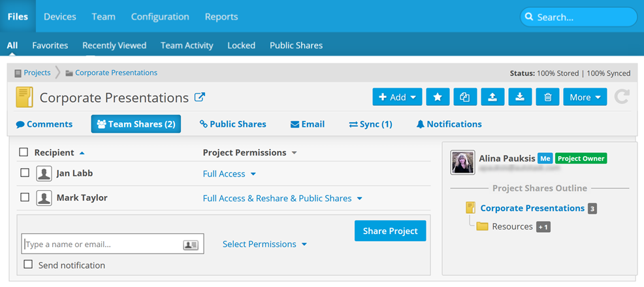Screen dimensions: 644x287
Task: Enable the Send notification checkbox
Action: [x=28, y=265]
